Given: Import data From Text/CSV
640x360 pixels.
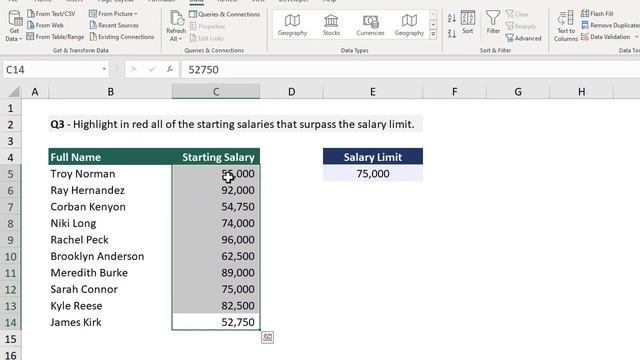Looking at the screenshot, I should click(51, 13).
